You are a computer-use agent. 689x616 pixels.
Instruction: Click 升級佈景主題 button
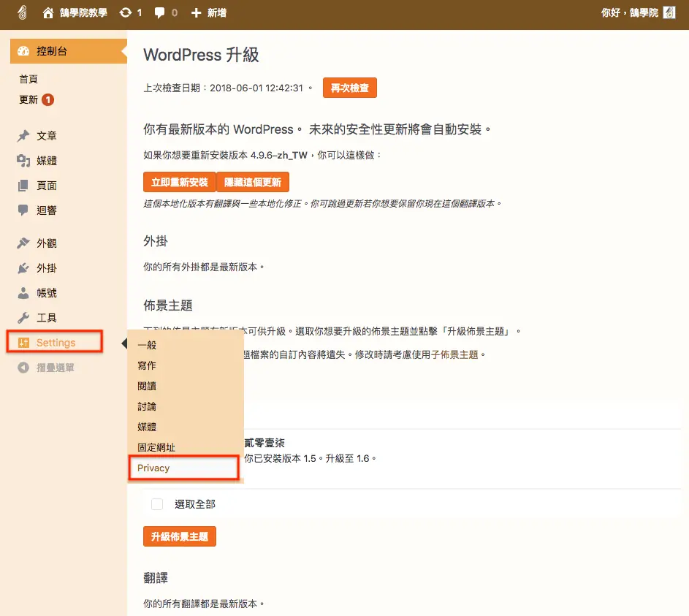click(179, 536)
